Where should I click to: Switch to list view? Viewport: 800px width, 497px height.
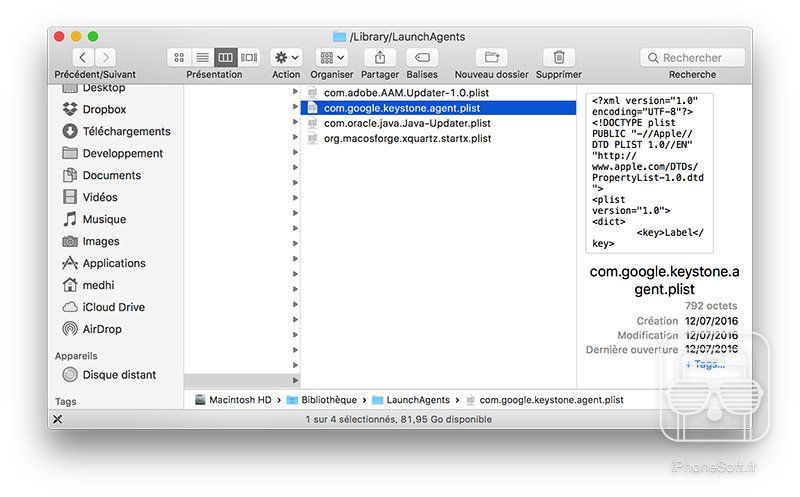[x=203, y=58]
